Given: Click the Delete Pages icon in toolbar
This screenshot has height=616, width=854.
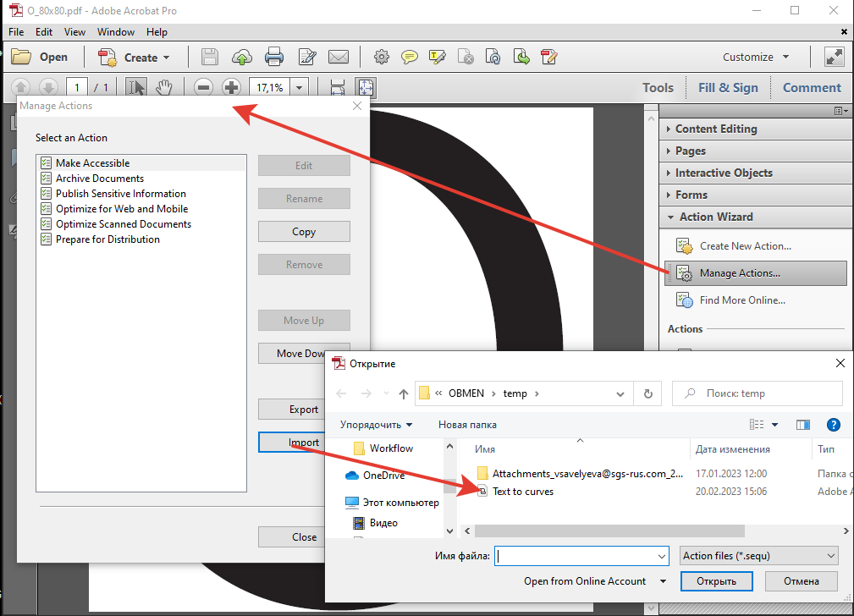Looking at the screenshot, I should [466, 57].
